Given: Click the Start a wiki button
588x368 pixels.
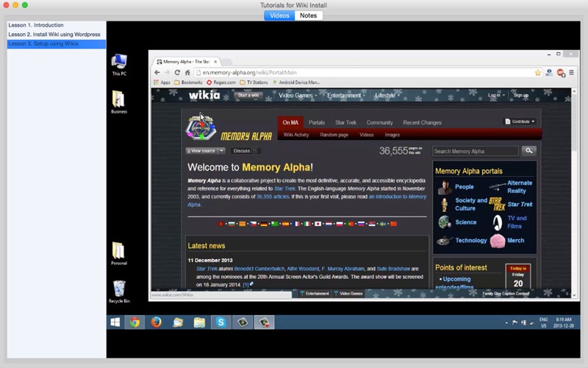Looking at the screenshot, I should point(248,96).
